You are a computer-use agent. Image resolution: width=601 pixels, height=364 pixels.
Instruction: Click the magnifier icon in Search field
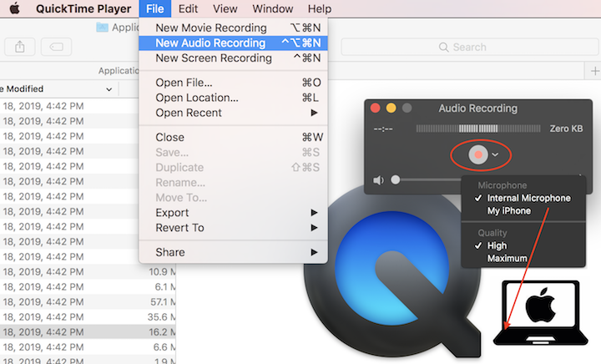[443, 47]
